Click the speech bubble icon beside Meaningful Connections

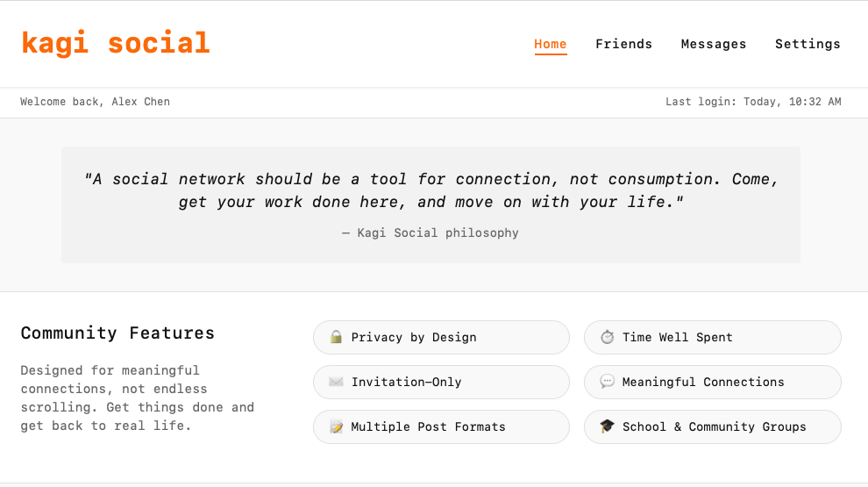point(607,382)
